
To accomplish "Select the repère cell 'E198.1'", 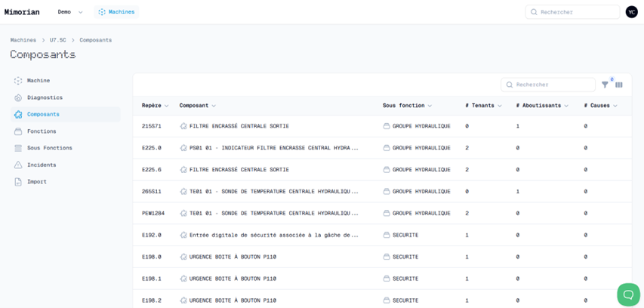I will [152, 279].
